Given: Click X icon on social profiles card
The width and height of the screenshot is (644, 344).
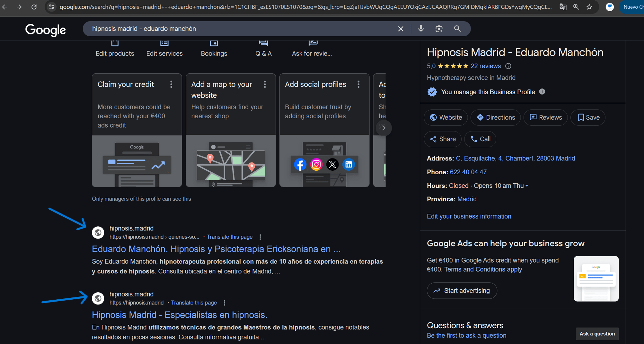Looking at the screenshot, I should click(x=332, y=165).
